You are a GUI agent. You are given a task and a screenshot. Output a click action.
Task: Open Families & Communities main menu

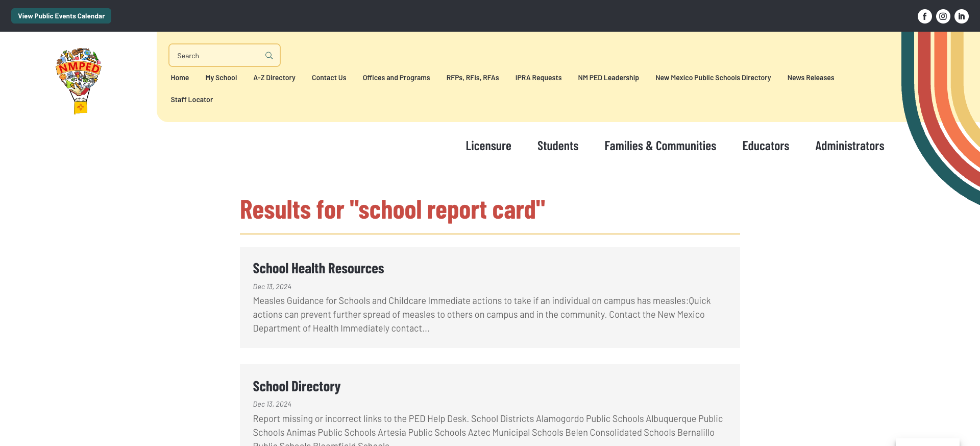pos(660,146)
